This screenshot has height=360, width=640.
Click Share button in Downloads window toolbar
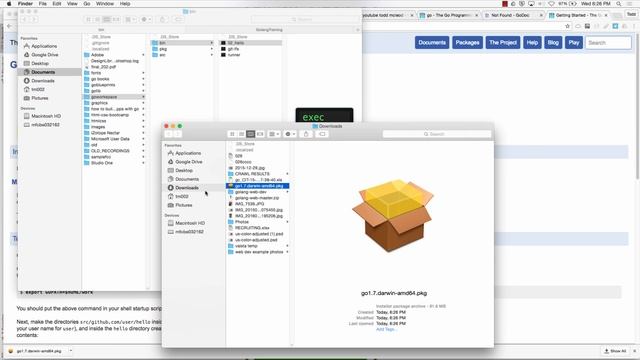[306, 134]
